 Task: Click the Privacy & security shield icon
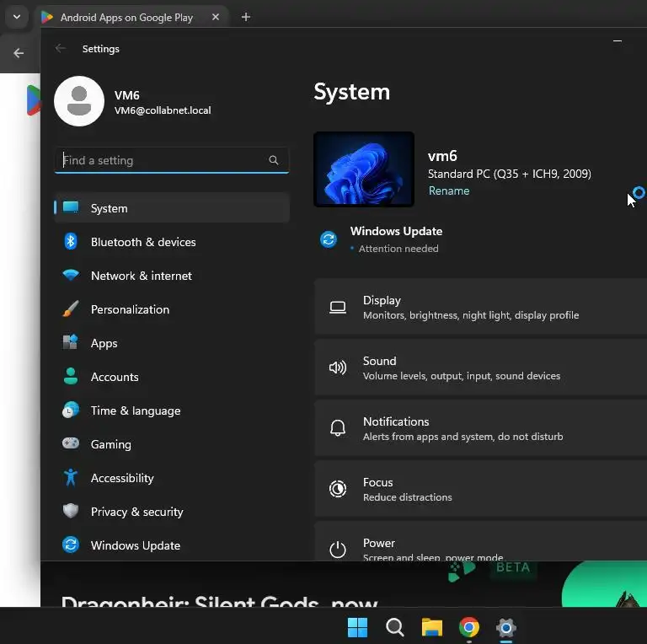pos(71,511)
